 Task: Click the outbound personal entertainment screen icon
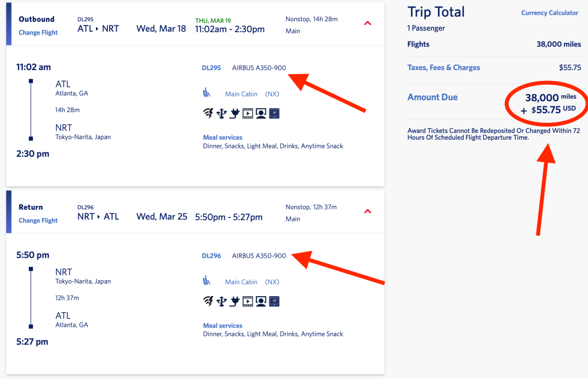[261, 113]
